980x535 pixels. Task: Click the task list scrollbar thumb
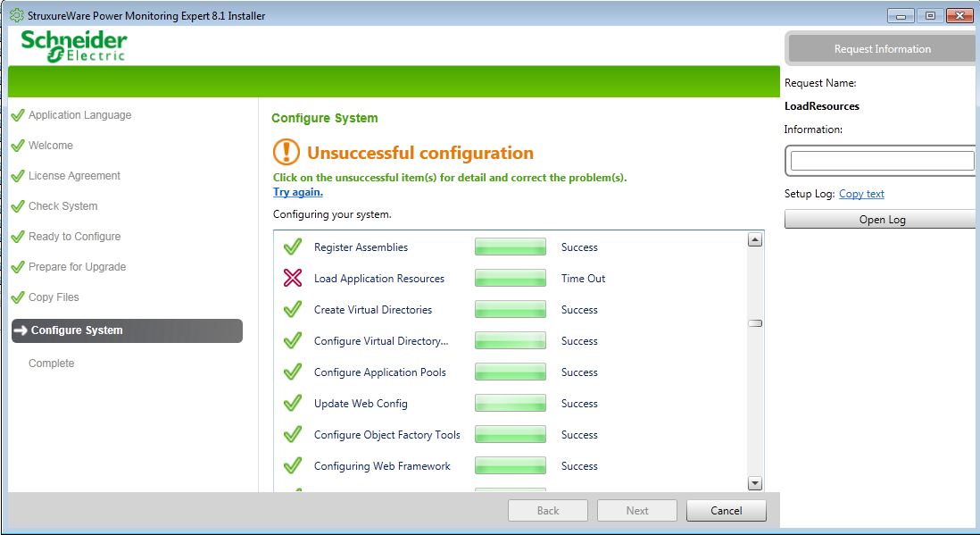tap(755, 323)
